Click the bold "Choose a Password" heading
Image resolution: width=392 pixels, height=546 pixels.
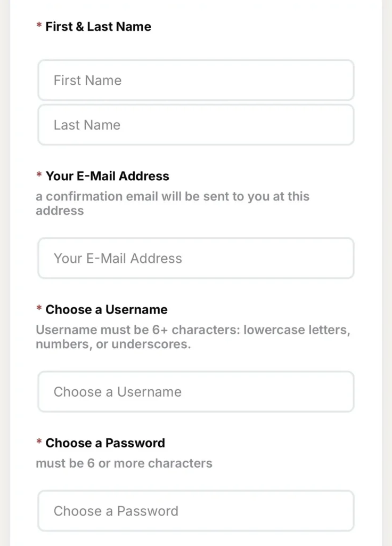(x=105, y=443)
